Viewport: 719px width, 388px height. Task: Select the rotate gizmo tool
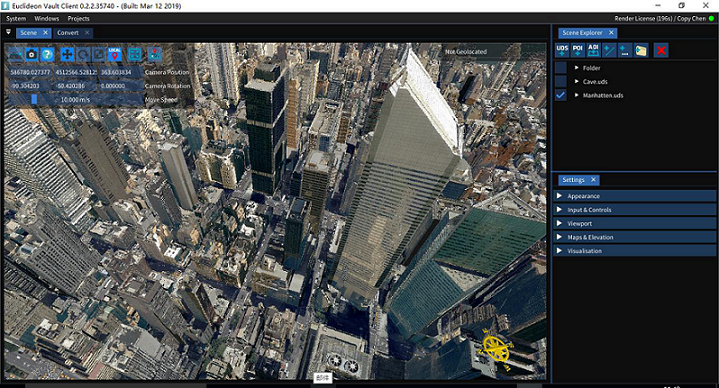[83, 55]
